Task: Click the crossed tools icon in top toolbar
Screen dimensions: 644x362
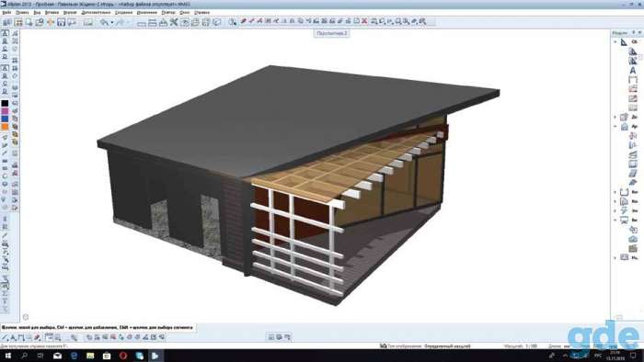Action: [x=174, y=22]
